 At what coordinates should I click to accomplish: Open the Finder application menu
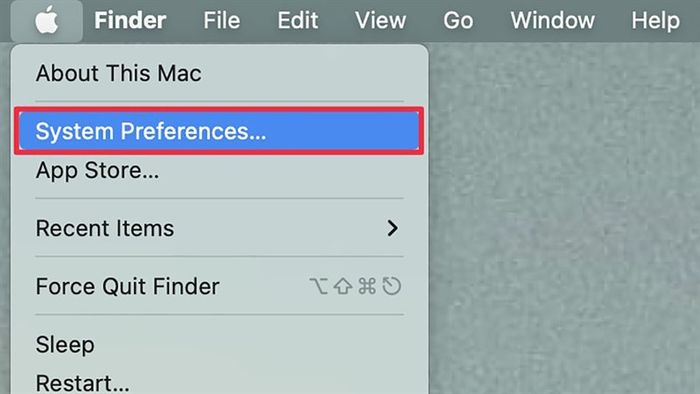pyautogui.click(x=130, y=21)
